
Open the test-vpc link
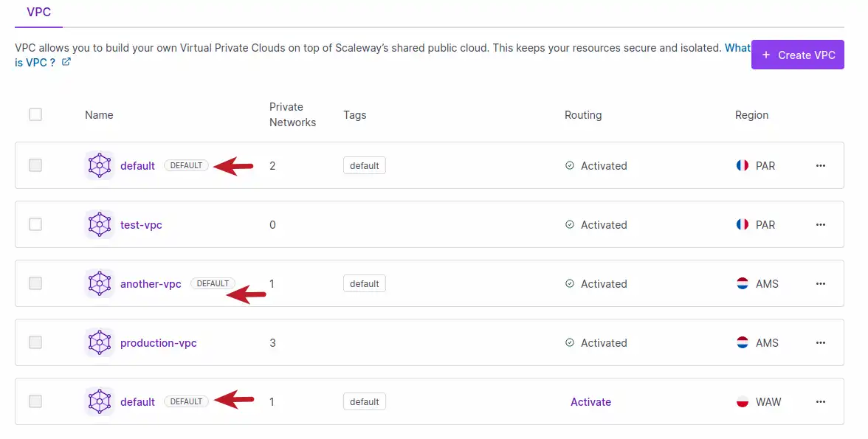point(141,225)
